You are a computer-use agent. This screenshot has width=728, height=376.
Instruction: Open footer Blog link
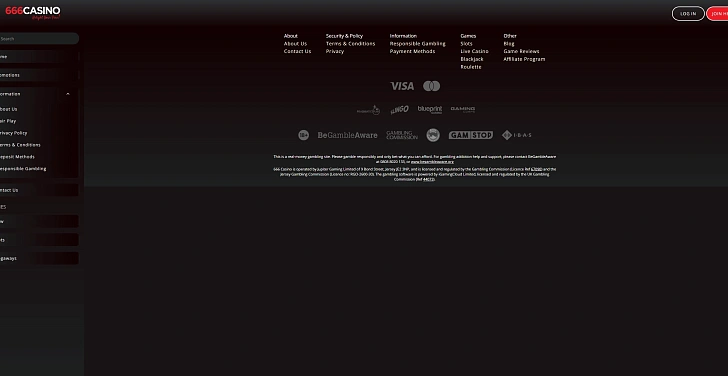click(509, 44)
